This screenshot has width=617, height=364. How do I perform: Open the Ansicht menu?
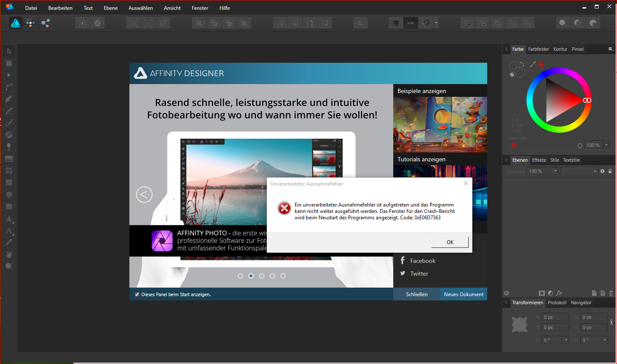pyautogui.click(x=172, y=8)
